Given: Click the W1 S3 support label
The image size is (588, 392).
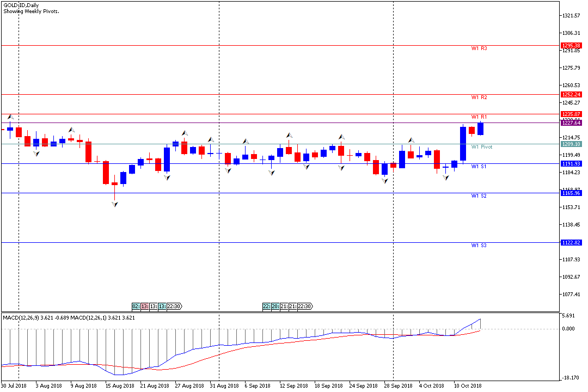Looking at the screenshot, I should 479,246.
